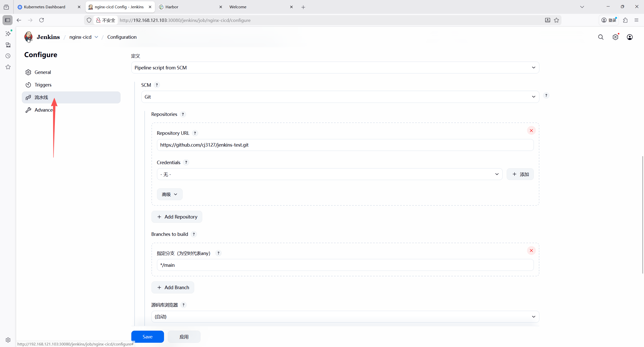Click the Jenkins logo icon
Screen dimensions: 644x347
[x=28, y=37]
